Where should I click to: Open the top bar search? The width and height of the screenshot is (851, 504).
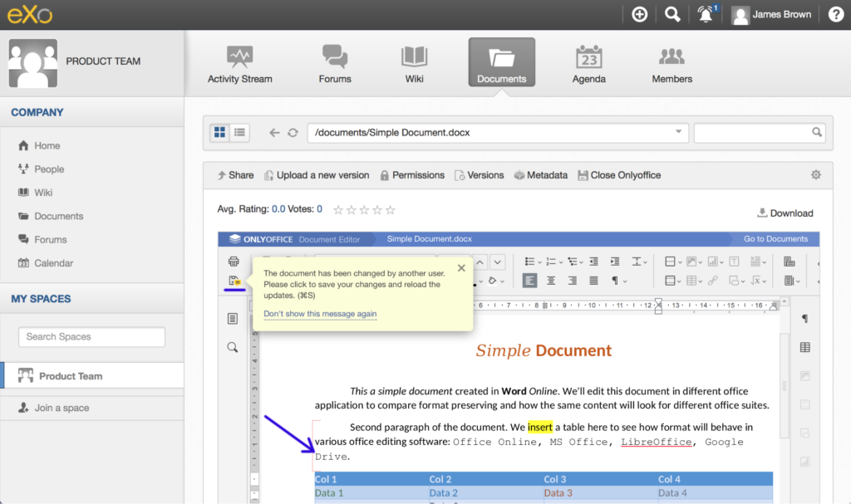[672, 14]
